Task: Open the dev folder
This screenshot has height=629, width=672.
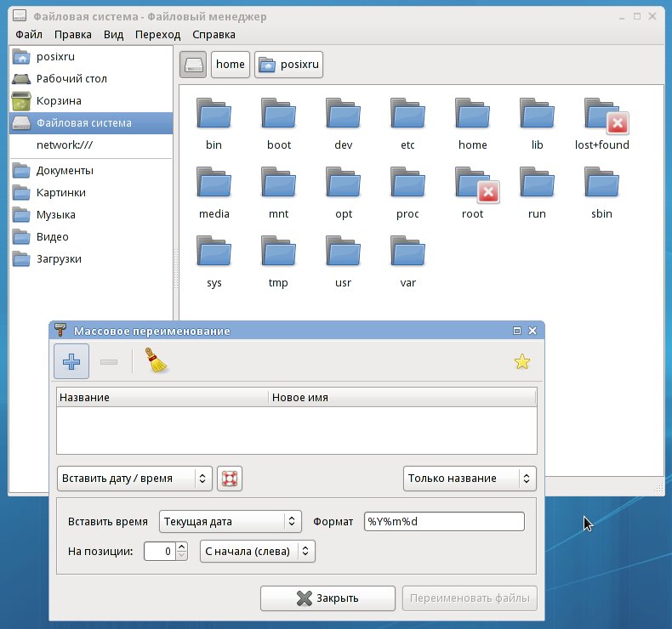Action: click(344, 123)
